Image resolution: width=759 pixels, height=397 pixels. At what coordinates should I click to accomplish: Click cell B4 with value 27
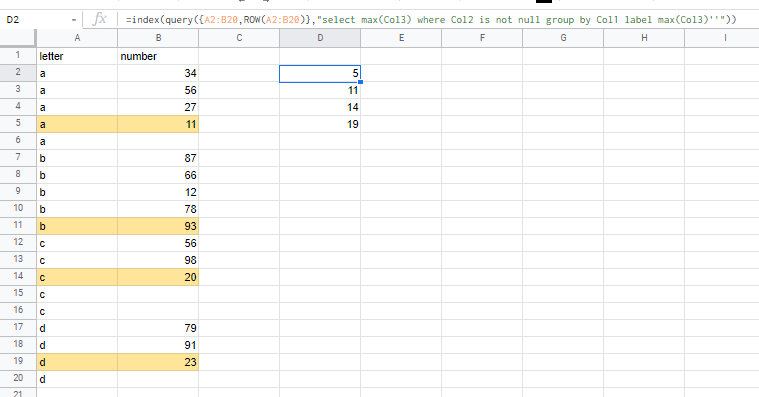[x=158, y=107]
